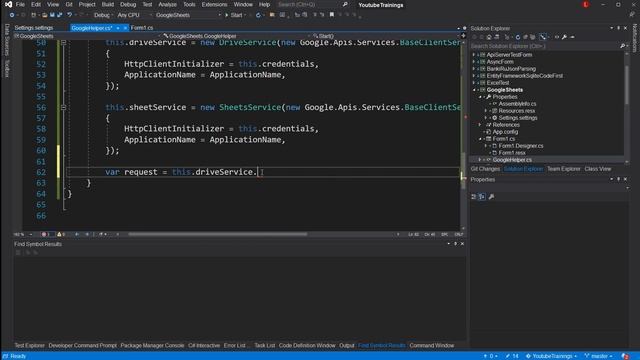Open the Error List tab

coord(234,345)
